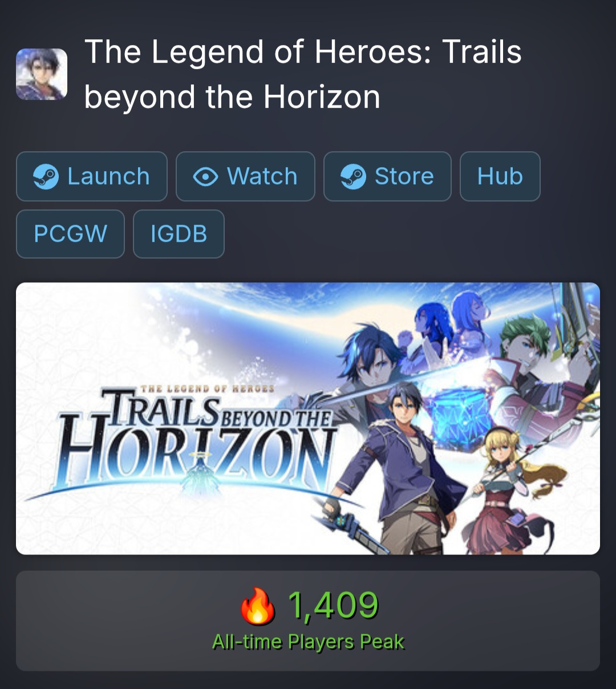Screen dimensions: 616x689
Task: Open the Hub community link
Action: 500,176
